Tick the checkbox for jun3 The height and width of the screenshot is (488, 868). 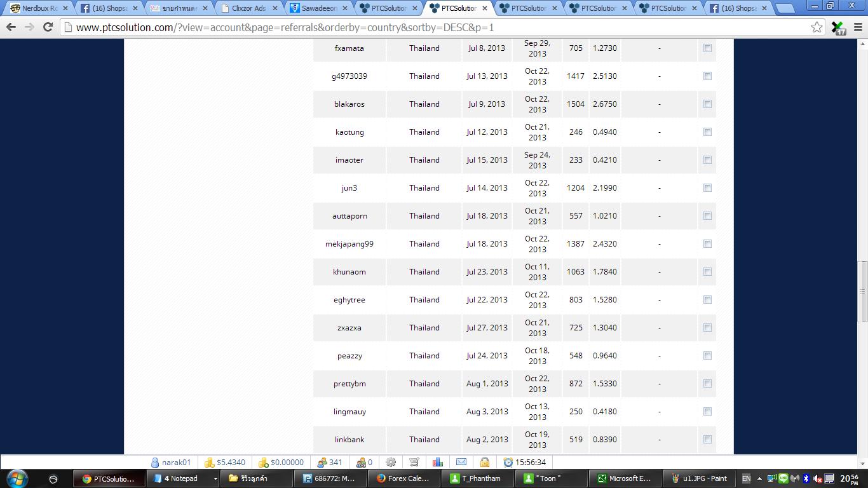click(x=707, y=188)
